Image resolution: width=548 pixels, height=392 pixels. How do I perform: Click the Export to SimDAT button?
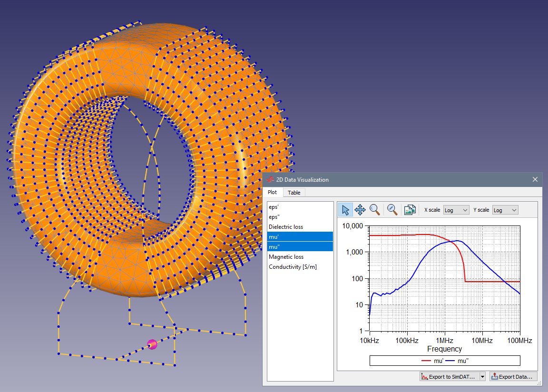[x=449, y=377]
